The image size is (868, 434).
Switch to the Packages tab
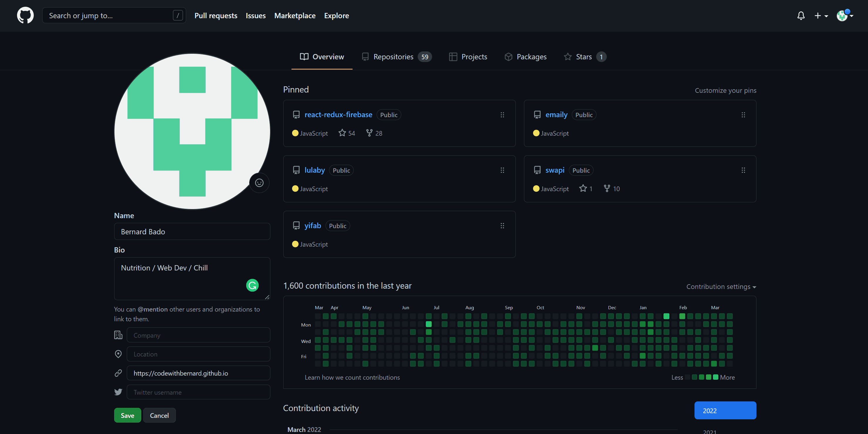(x=525, y=57)
